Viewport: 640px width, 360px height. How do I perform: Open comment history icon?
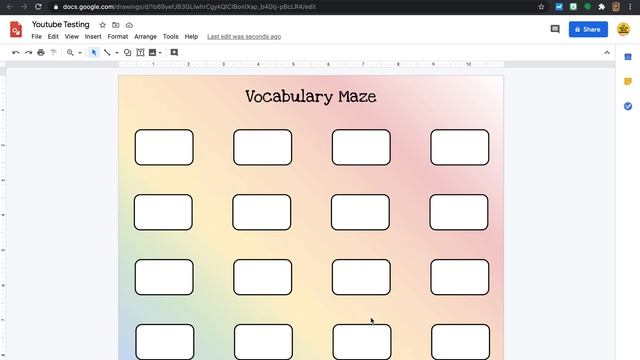(x=555, y=29)
